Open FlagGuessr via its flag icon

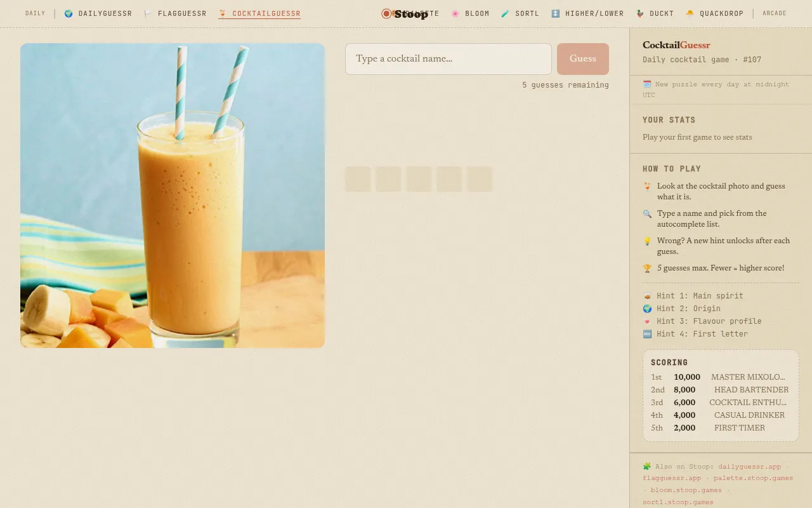(x=148, y=13)
